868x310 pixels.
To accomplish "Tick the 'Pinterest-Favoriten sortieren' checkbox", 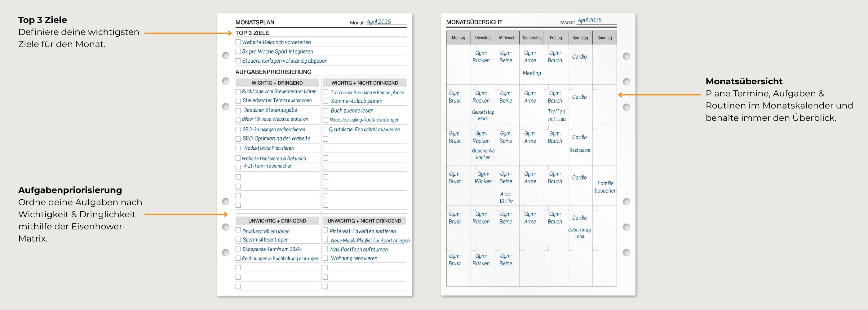I will click(325, 230).
